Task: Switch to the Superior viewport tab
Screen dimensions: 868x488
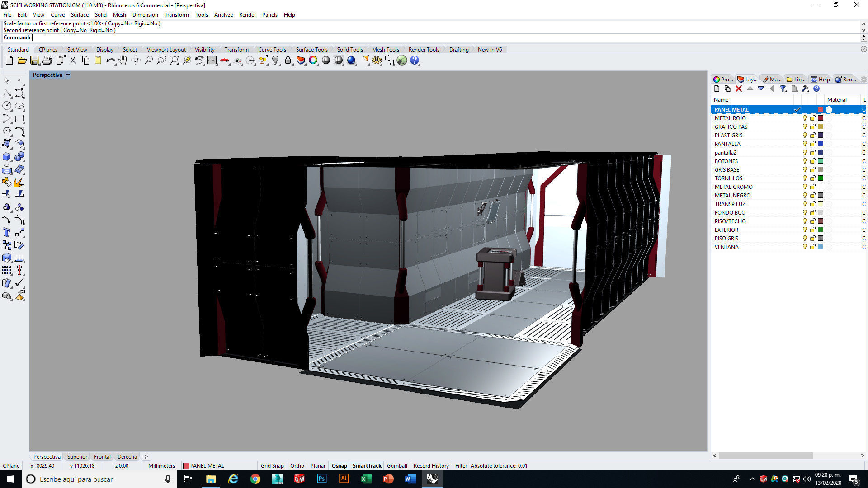Action: pos(77,457)
